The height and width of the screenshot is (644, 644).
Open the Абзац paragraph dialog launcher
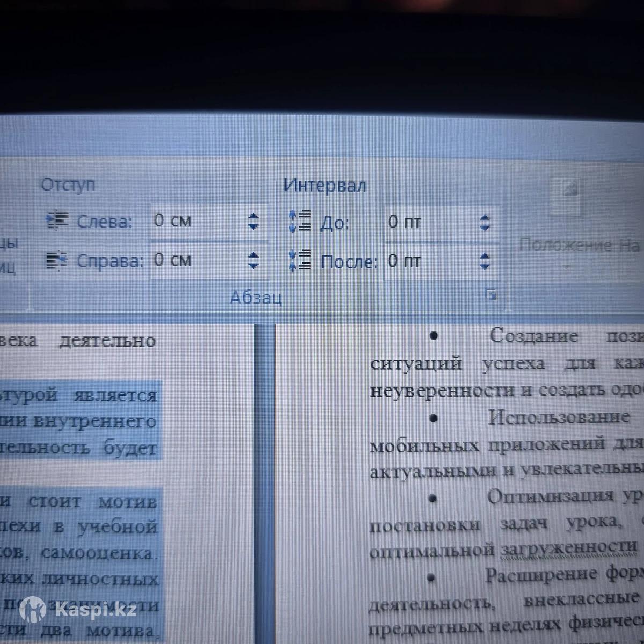click(491, 295)
